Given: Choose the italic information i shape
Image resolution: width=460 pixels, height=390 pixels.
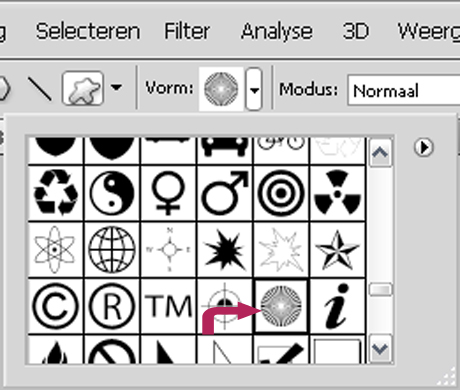Looking at the screenshot, I should coord(337,306).
